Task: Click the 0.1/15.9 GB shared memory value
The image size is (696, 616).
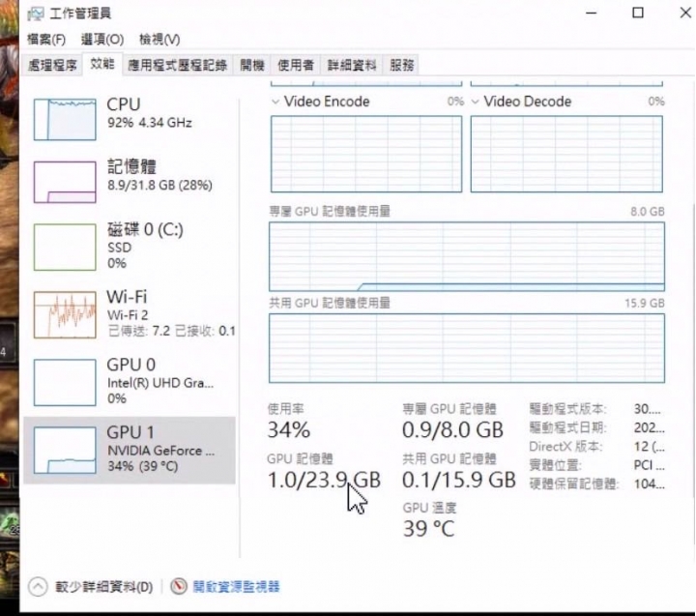Action: point(459,480)
